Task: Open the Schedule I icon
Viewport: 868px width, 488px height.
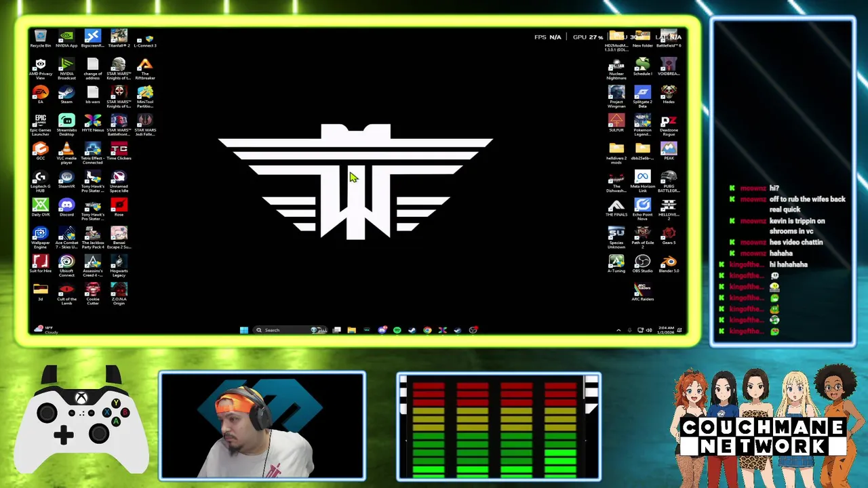Action: [642, 66]
